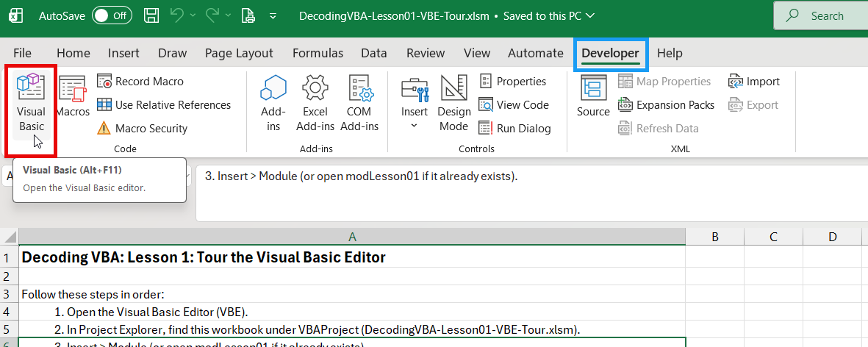The height and width of the screenshot is (347, 868).
Task: Open the Macros list button
Action: [73, 97]
